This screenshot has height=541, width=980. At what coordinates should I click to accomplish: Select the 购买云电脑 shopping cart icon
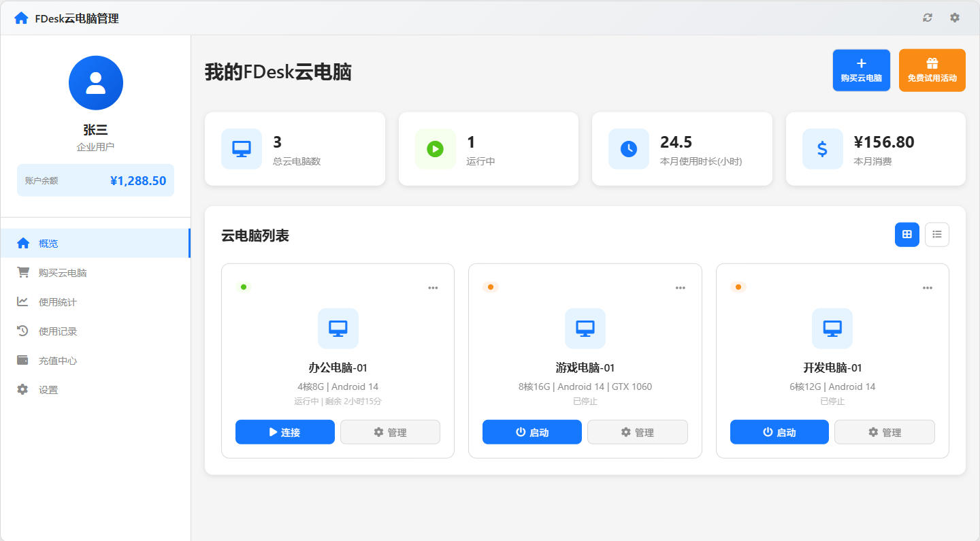[22, 272]
